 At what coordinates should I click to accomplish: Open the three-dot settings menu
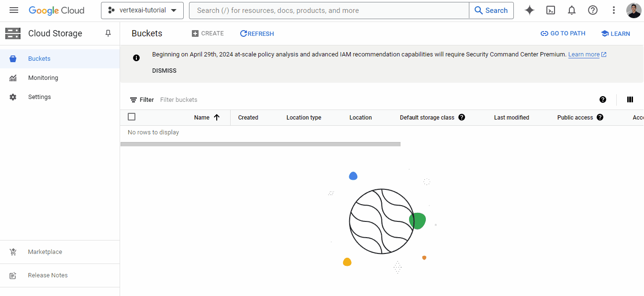click(x=614, y=10)
